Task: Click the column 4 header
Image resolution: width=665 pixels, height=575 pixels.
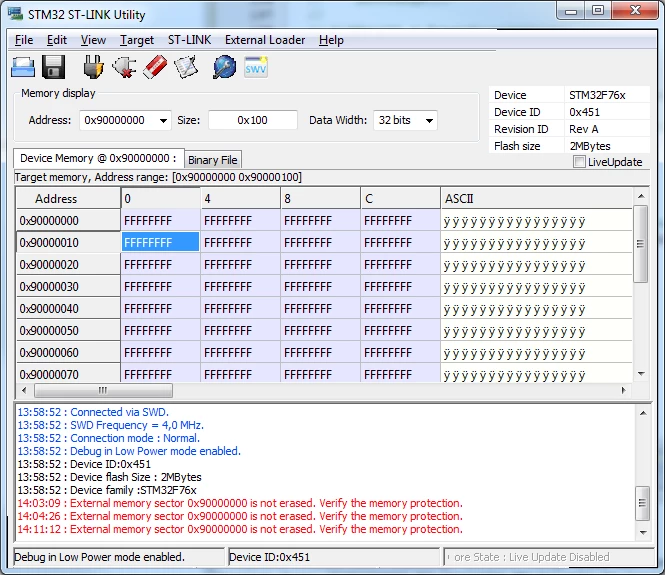Action: (240, 198)
